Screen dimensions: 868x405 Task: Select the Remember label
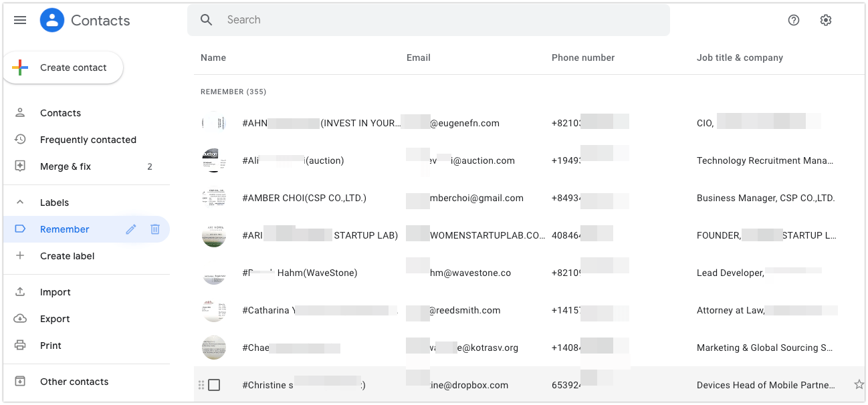click(x=65, y=229)
